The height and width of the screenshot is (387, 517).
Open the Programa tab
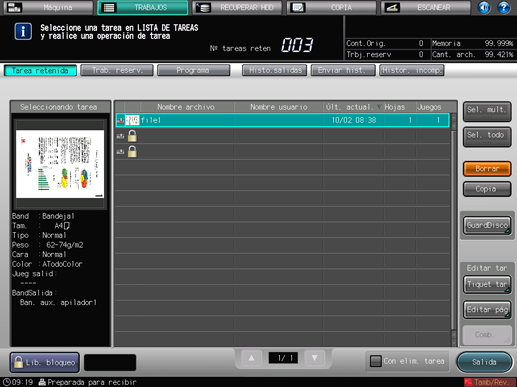click(x=193, y=70)
